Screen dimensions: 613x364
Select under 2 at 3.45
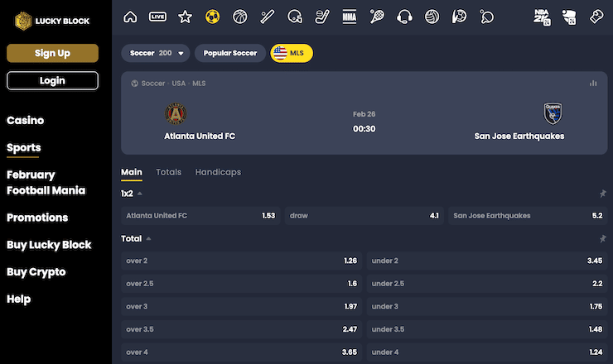tap(487, 261)
